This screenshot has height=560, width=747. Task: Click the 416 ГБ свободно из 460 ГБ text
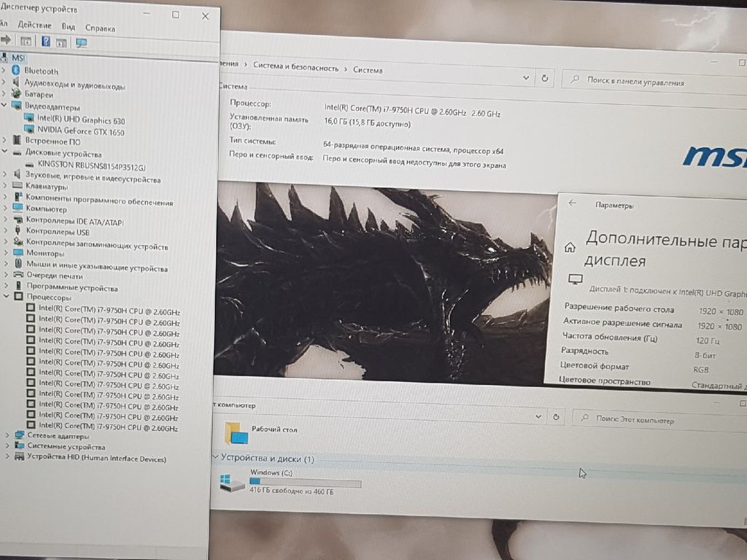(x=292, y=491)
